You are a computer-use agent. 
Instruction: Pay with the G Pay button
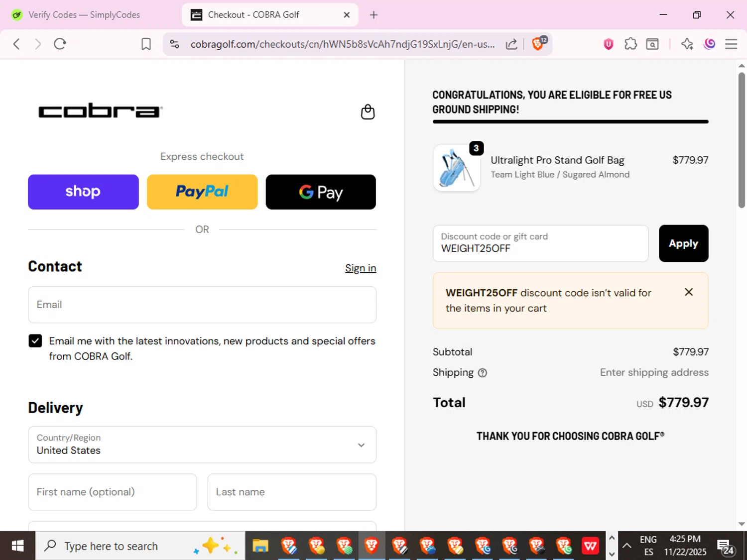[321, 192]
